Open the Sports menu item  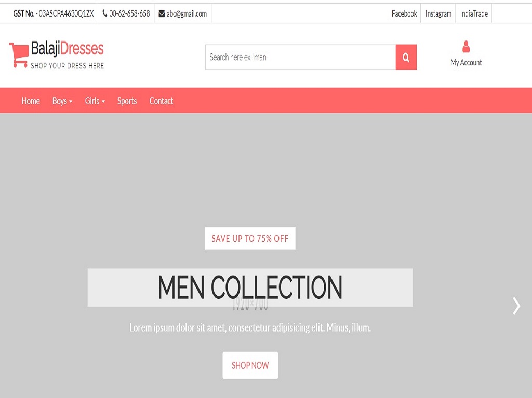click(127, 101)
